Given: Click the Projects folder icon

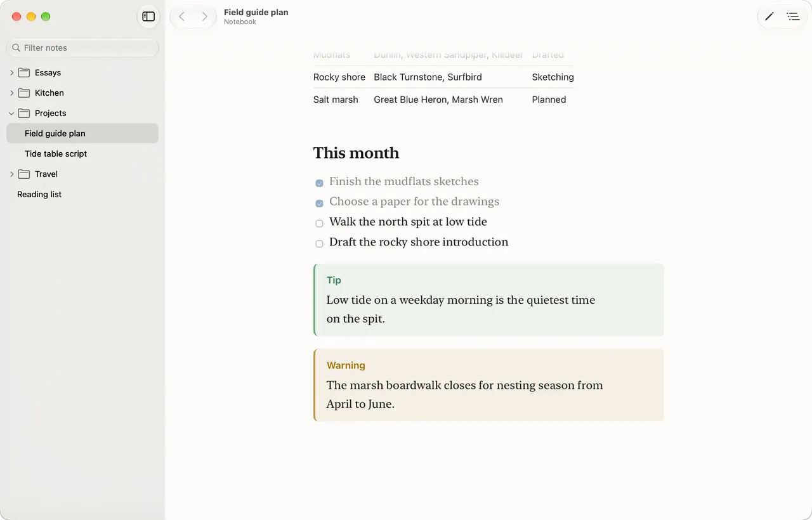Looking at the screenshot, I should (x=24, y=113).
